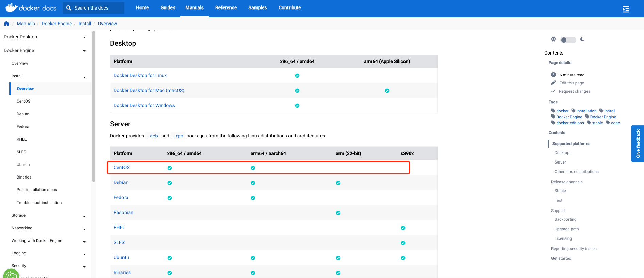Image resolution: width=644 pixels, height=278 pixels.
Task: Click the moon dark-theme icon
Action: click(x=582, y=39)
